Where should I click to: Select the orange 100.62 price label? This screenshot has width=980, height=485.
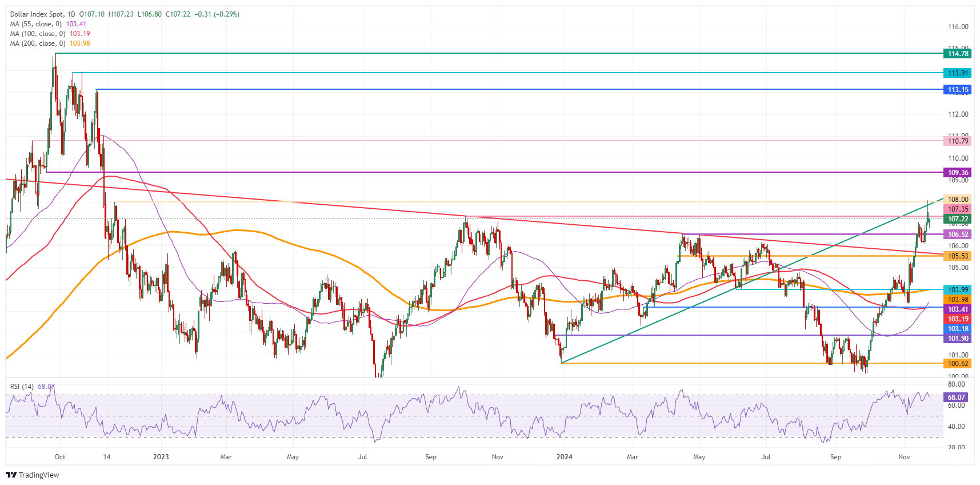coord(958,364)
